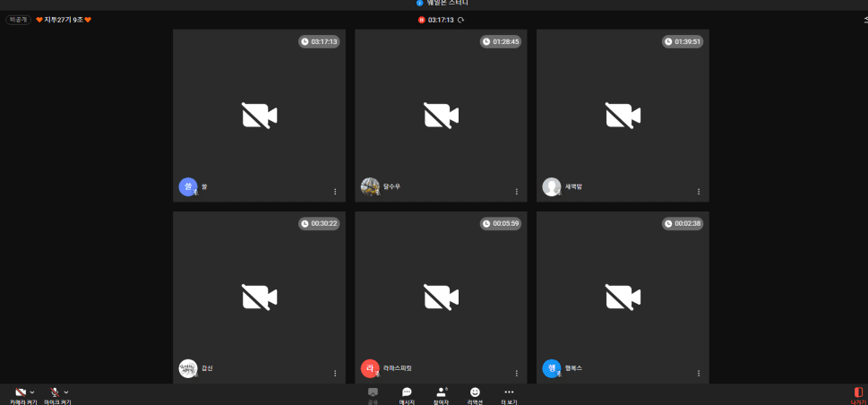Open the 메시지 chat panel
The image size is (868, 405).
point(407,394)
